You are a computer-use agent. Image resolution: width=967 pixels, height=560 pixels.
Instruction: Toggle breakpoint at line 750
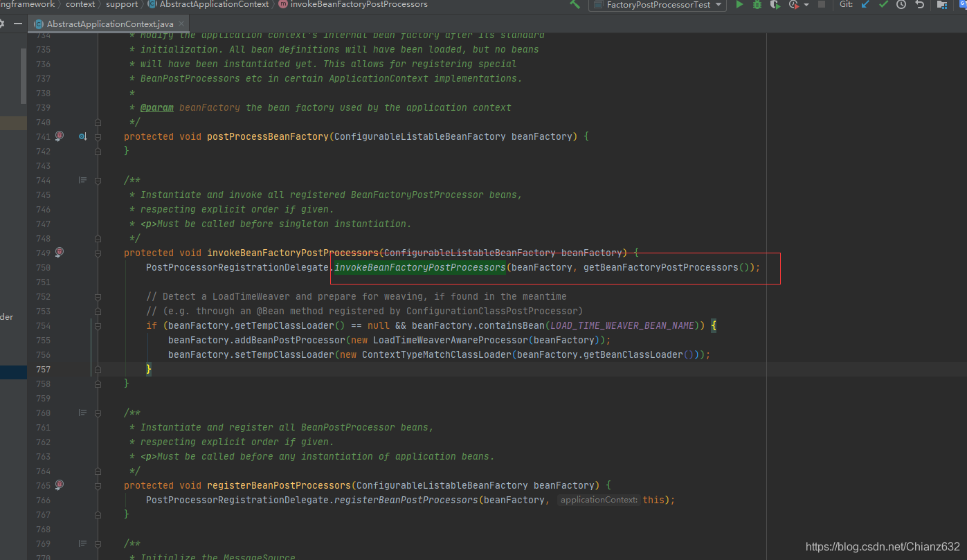60,267
